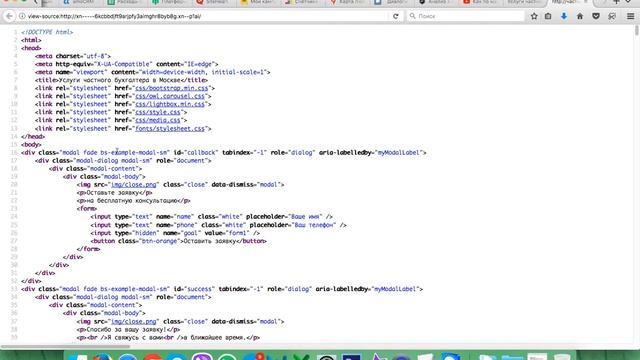Click the "Оставьте заявку" paragraph line

[115, 193]
